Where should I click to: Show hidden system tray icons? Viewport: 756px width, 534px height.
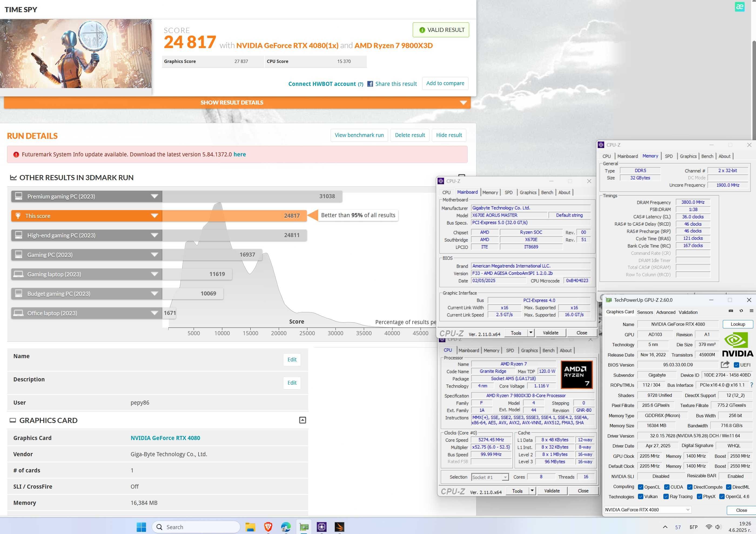pyautogui.click(x=665, y=527)
